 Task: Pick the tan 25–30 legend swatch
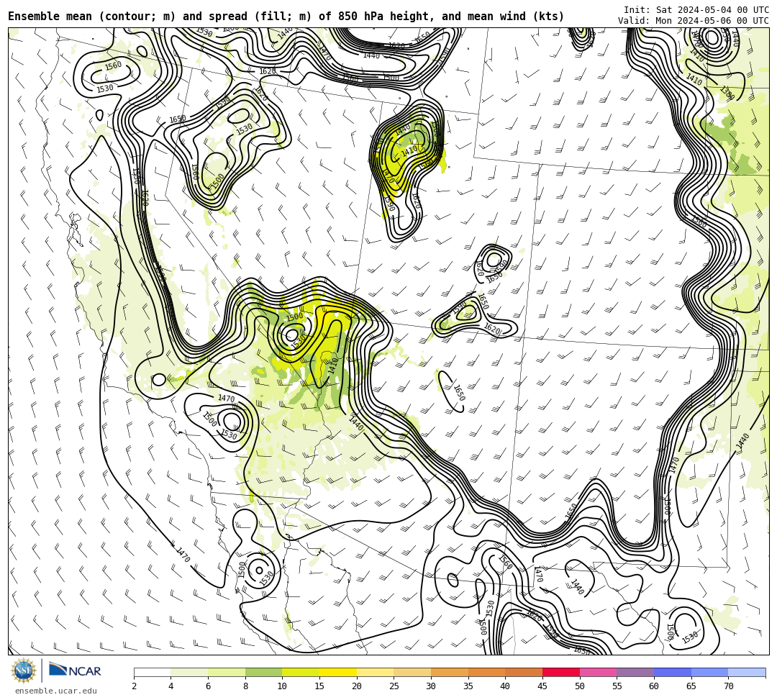pyautogui.click(x=412, y=672)
